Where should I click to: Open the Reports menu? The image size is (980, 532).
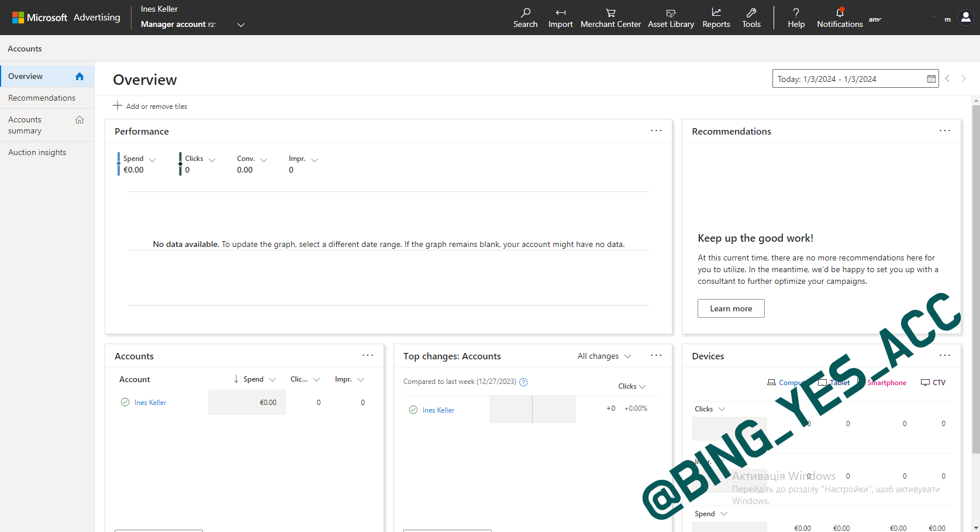click(716, 18)
